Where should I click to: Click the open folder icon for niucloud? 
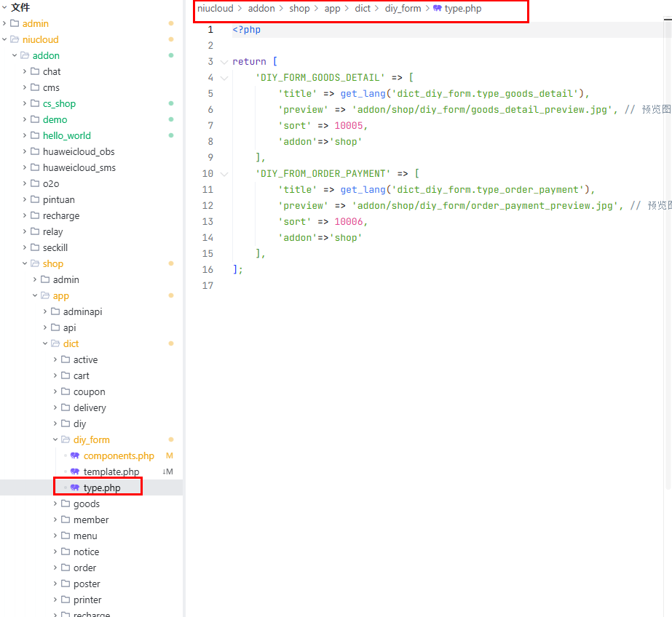[x=15, y=40]
